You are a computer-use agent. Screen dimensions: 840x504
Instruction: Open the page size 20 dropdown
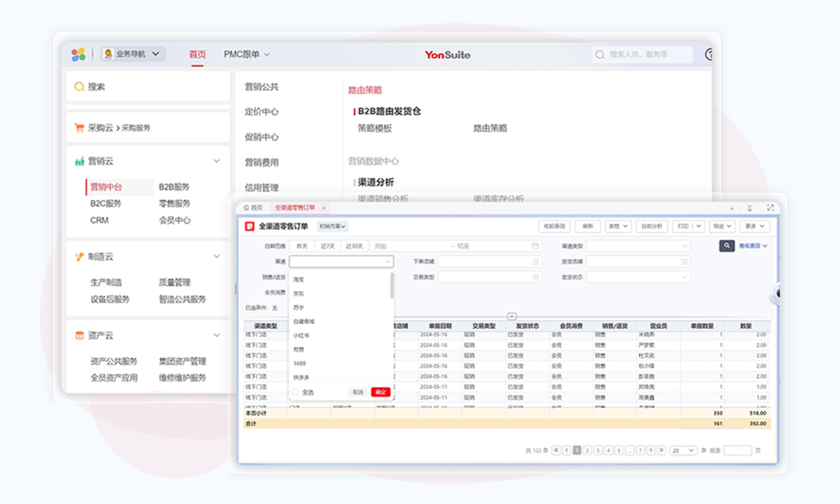pyautogui.click(x=682, y=450)
